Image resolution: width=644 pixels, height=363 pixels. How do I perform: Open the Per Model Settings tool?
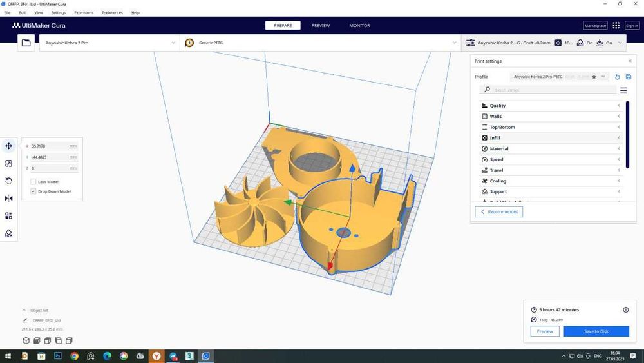(x=8, y=216)
